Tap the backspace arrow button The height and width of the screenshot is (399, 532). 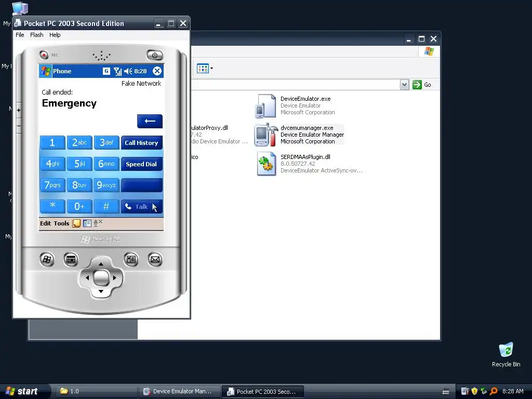click(150, 121)
